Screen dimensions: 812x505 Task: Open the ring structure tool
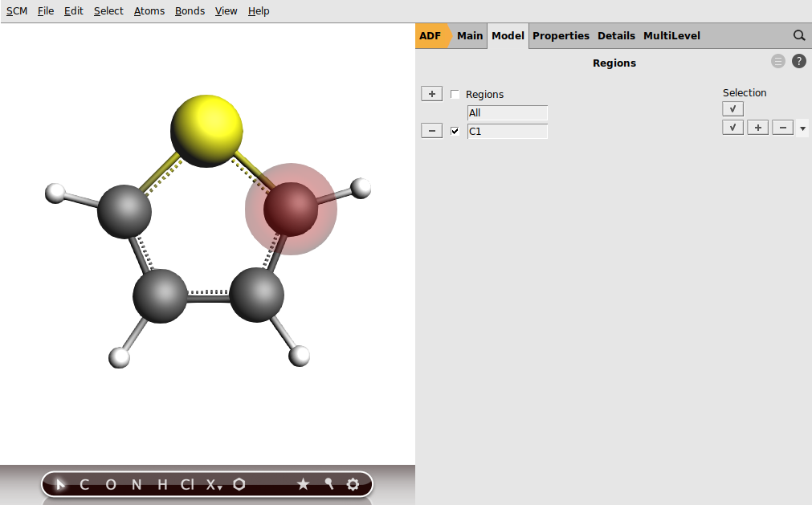pos(238,484)
